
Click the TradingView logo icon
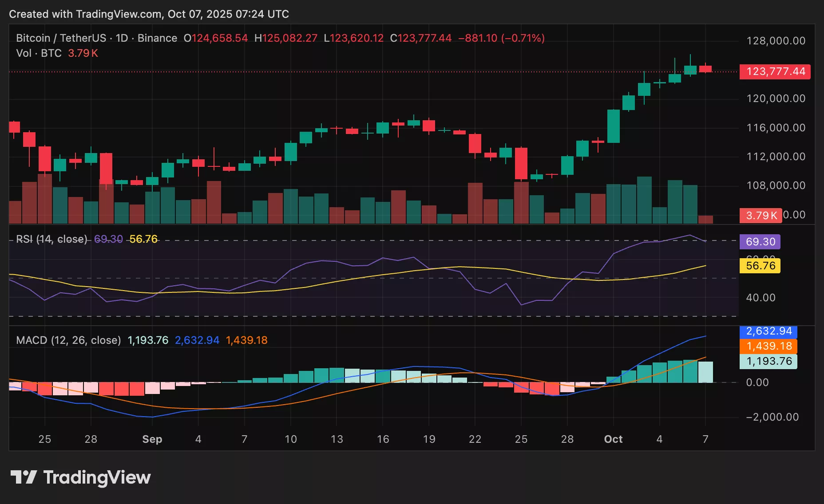point(23,477)
